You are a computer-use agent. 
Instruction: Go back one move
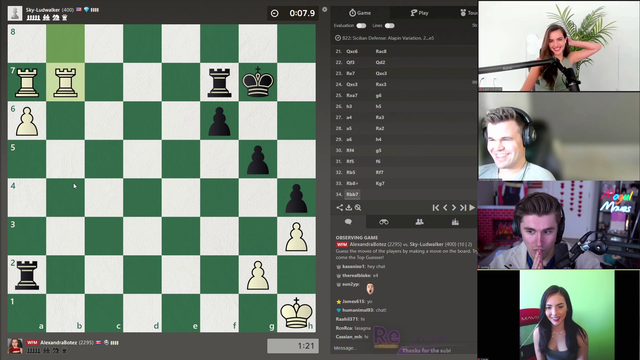pyautogui.click(x=445, y=207)
